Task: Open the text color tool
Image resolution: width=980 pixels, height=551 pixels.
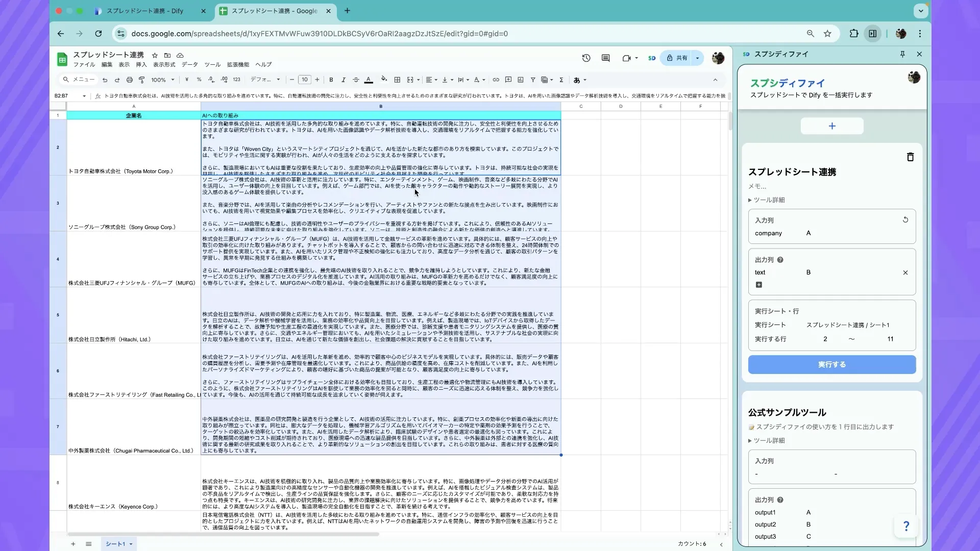Action: tap(369, 80)
